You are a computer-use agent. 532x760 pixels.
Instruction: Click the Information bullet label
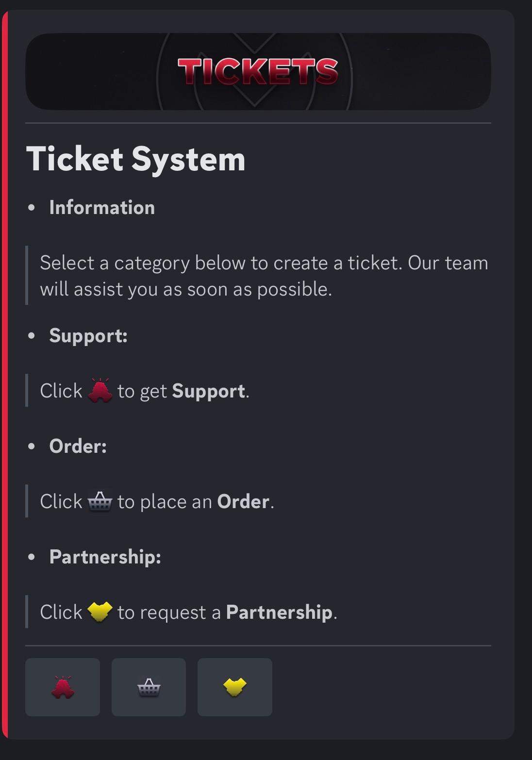[101, 207]
